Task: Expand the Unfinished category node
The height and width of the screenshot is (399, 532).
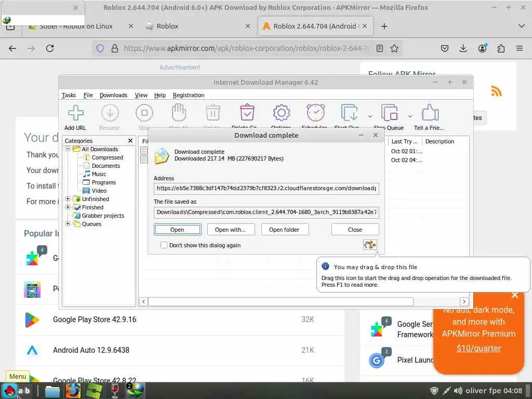Action: tap(68, 199)
